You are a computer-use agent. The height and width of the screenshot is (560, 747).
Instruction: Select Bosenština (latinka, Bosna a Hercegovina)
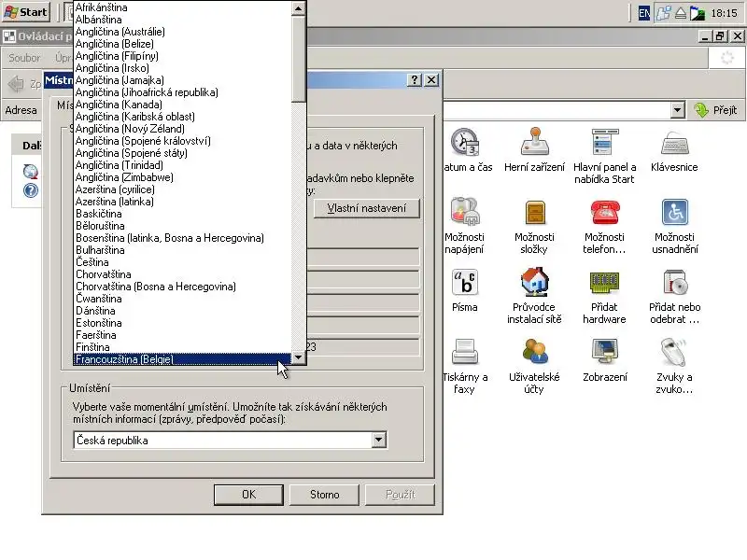click(183, 238)
